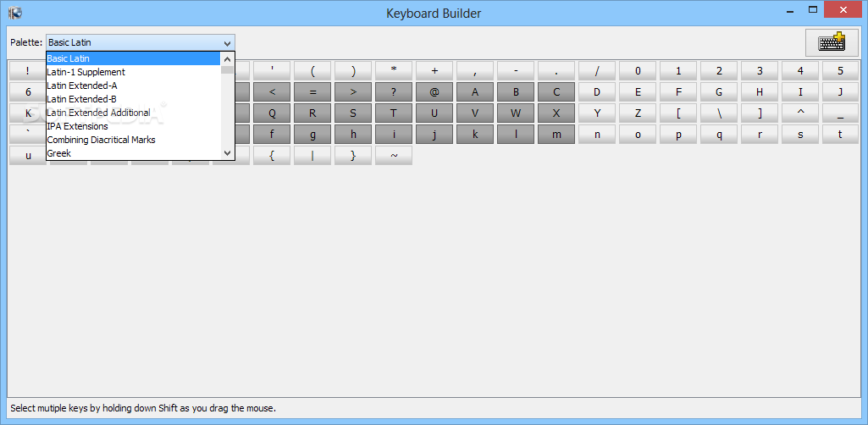Click the uppercase W key

[516, 113]
